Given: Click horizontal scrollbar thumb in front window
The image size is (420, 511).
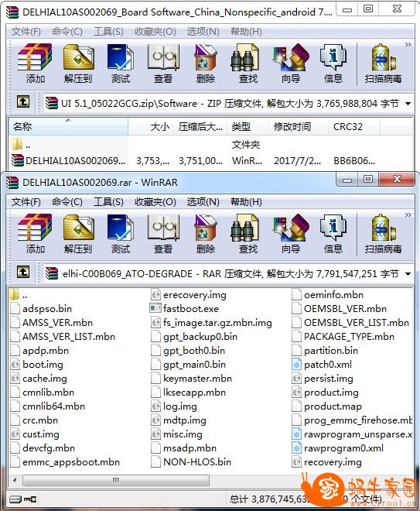Looking at the screenshot, I should coord(115,480).
